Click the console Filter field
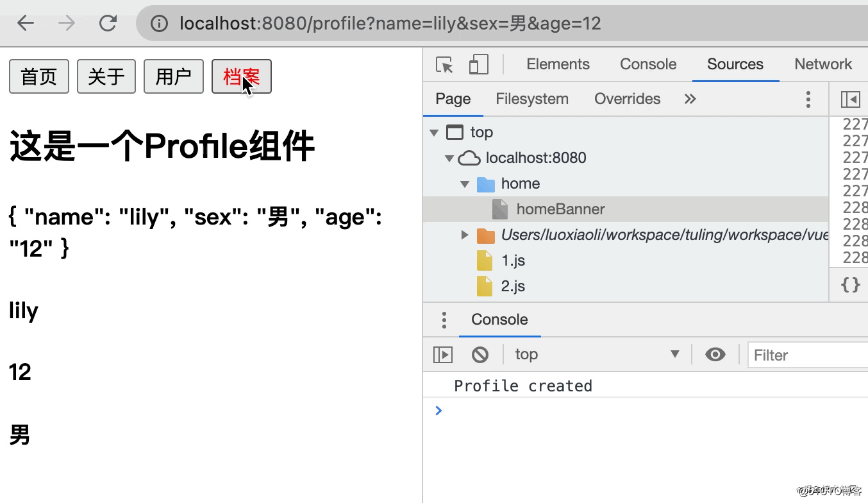Viewport: 868px width, 503px height. (808, 355)
